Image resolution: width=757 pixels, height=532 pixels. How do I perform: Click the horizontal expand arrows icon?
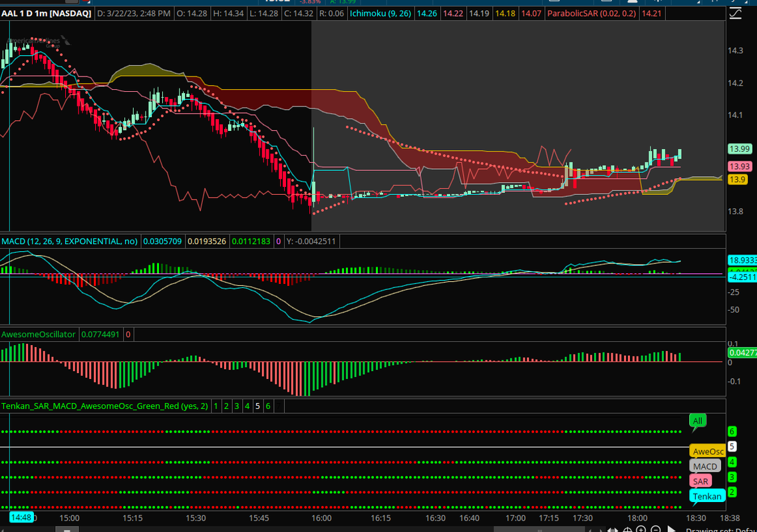tap(613, 529)
